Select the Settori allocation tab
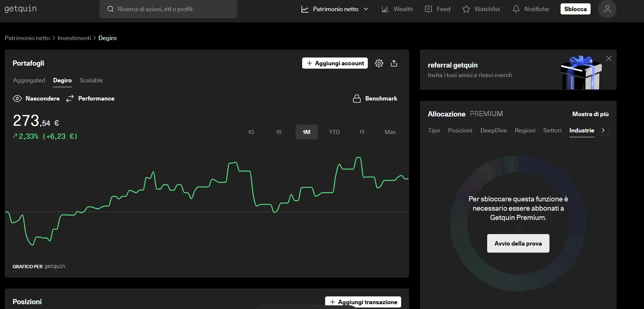Image resolution: width=644 pixels, height=309 pixels. (x=552, y=130)
